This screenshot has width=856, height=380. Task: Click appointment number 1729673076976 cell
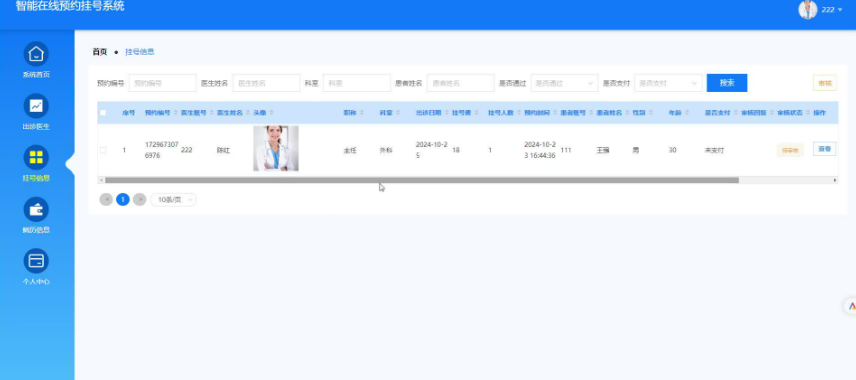tap(161, 150)
